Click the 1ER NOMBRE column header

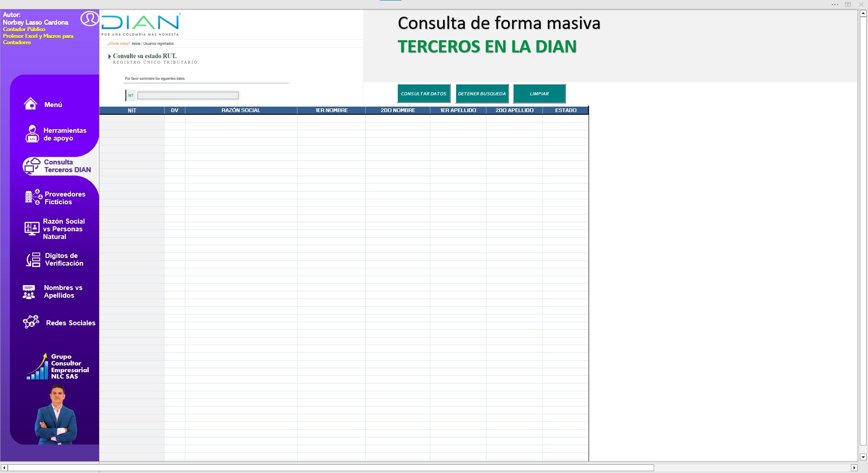331,110
